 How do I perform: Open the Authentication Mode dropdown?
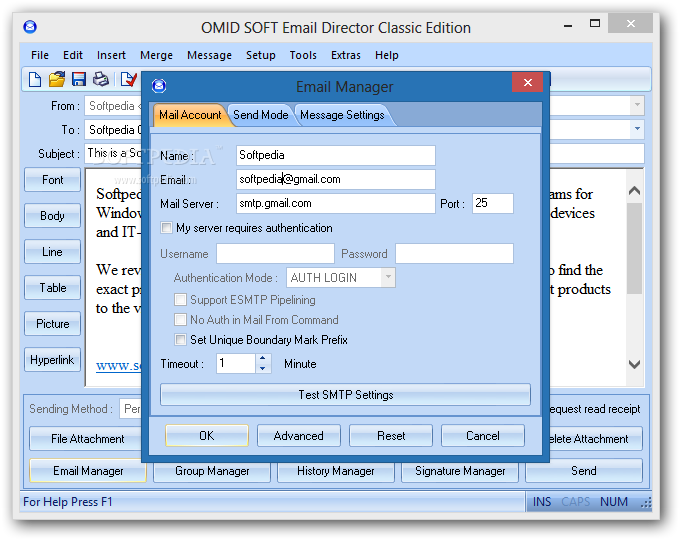tap(388, 277)
